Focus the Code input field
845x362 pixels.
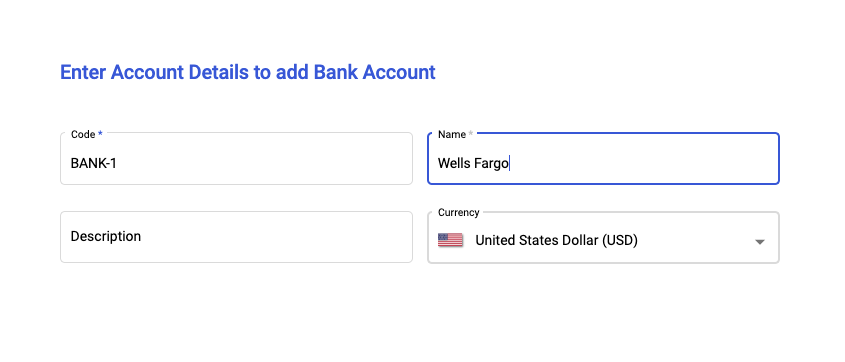236,158
